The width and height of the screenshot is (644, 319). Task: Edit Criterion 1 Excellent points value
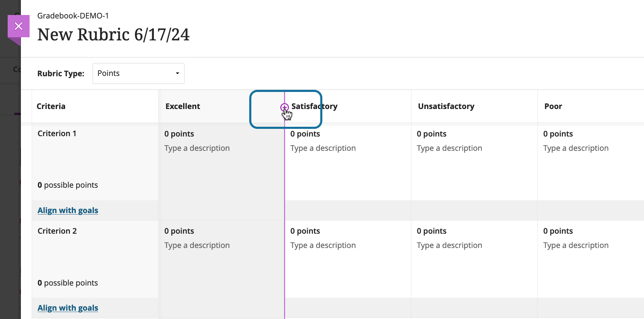tap(179, 134)
